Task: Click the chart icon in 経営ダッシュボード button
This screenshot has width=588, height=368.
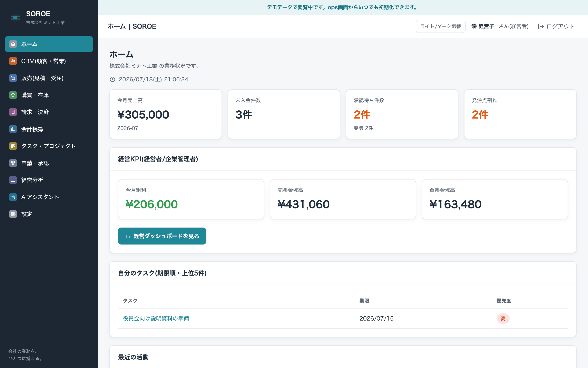Action: click(128, 236)
